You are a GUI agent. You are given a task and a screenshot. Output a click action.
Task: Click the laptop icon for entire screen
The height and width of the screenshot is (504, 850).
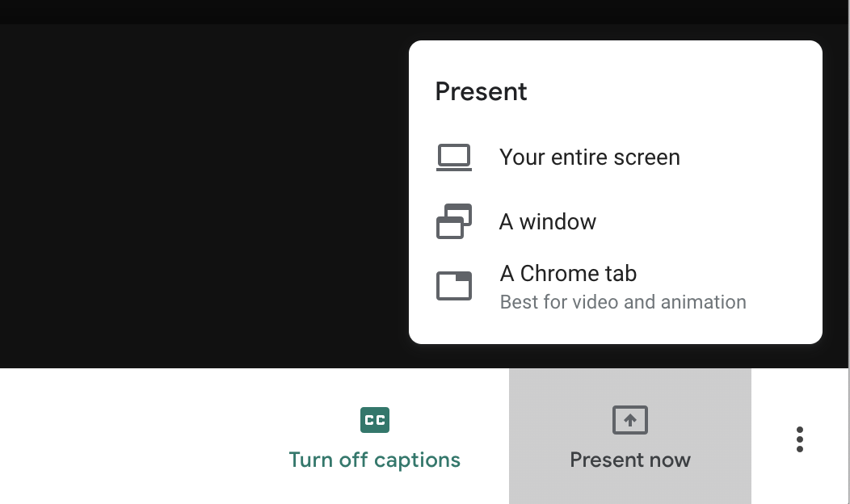[x=454, y=157]
